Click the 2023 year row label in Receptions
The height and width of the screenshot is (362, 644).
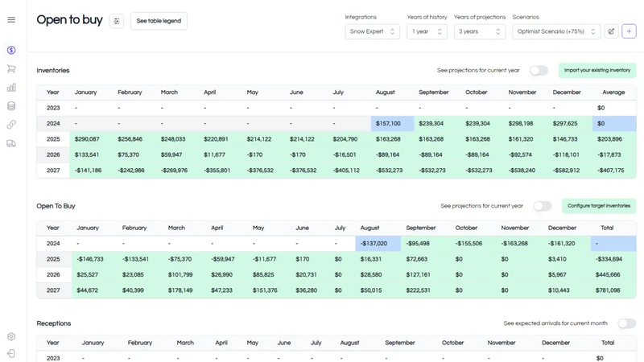coord(53,358)
